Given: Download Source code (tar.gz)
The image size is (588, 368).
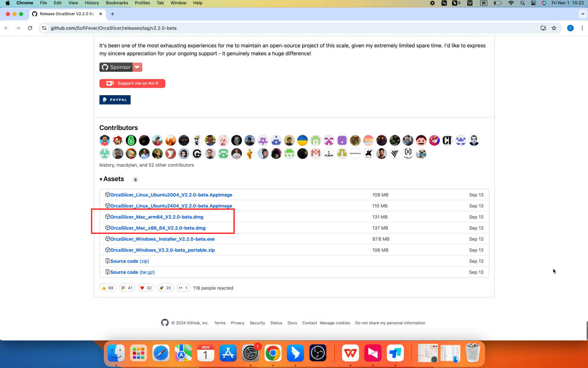Looking at the screenshot, I should 133,272.
